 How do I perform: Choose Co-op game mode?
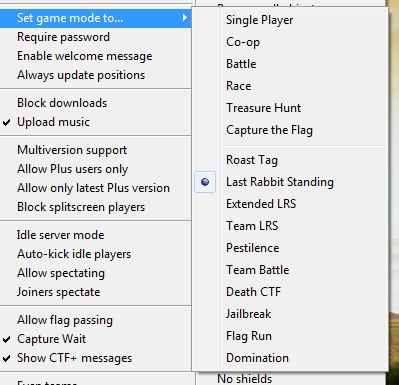pos(290,42)
